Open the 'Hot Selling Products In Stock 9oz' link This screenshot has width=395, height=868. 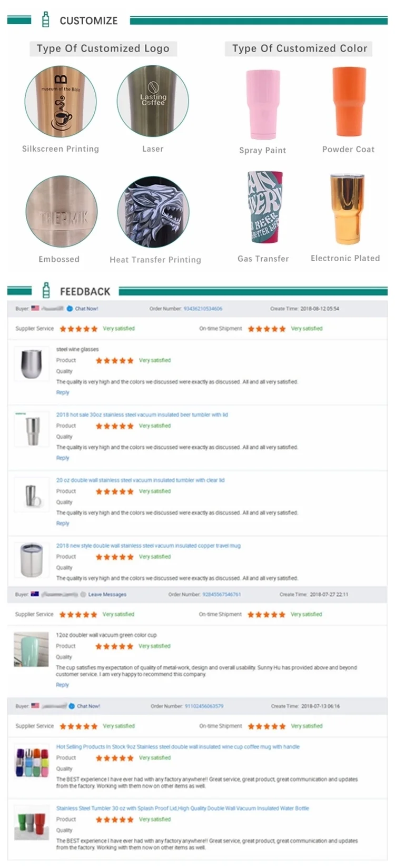[x=177, y=746]
